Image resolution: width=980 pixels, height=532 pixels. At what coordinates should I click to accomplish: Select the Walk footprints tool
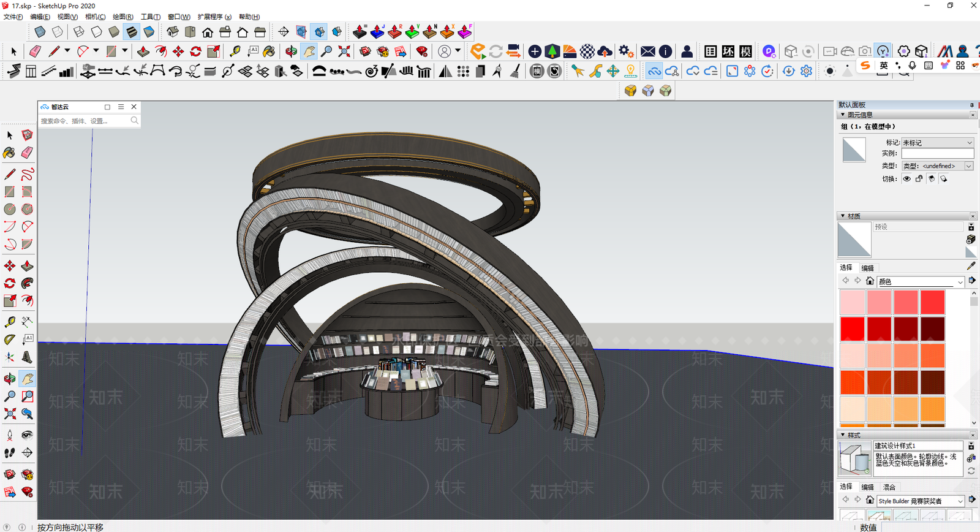coord(9,453)
